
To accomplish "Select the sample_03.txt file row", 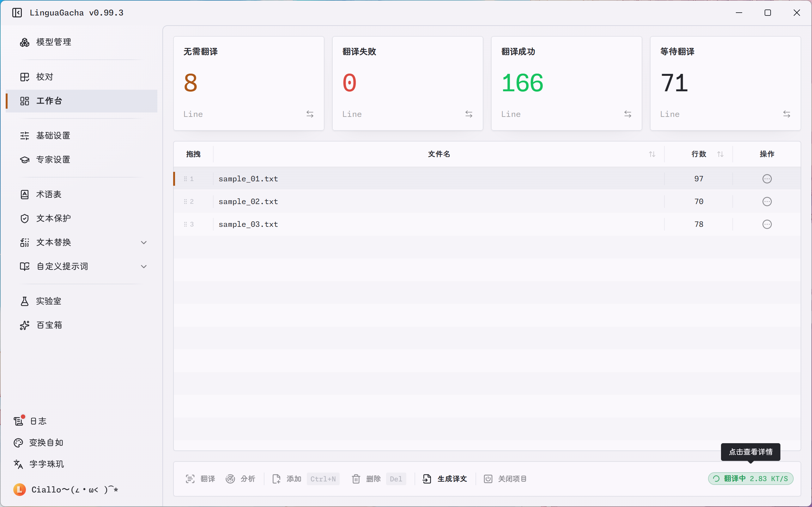I will (487, 224).
